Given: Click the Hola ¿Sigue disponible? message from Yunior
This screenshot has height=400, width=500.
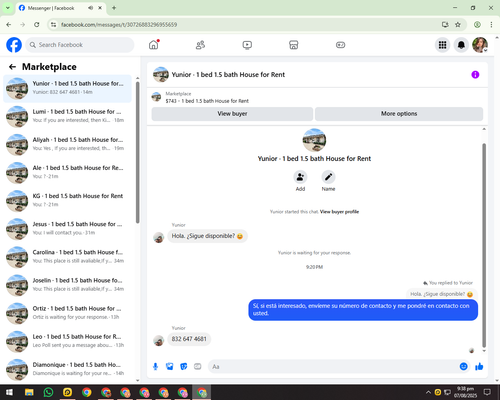Looking at the screenshot, I should coord(207,236).
